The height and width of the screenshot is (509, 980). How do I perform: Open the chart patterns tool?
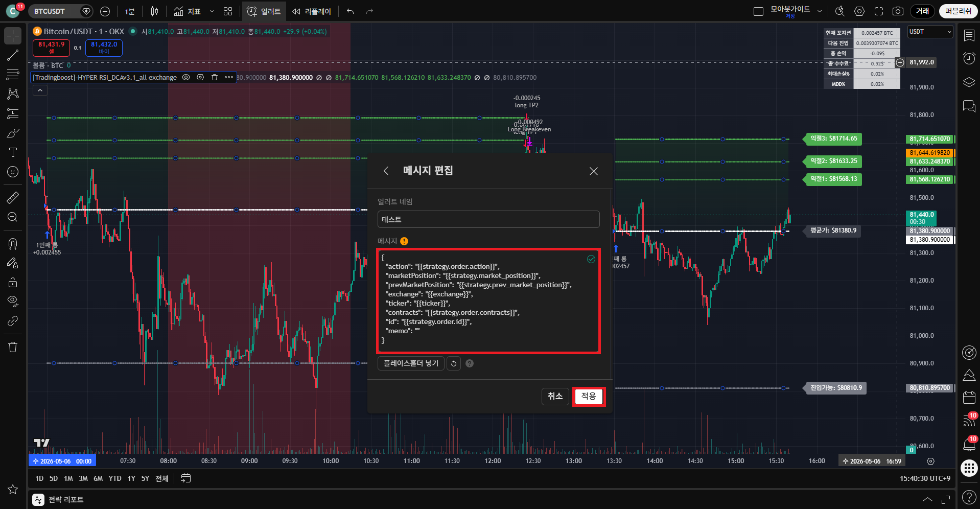pos(13,94)
